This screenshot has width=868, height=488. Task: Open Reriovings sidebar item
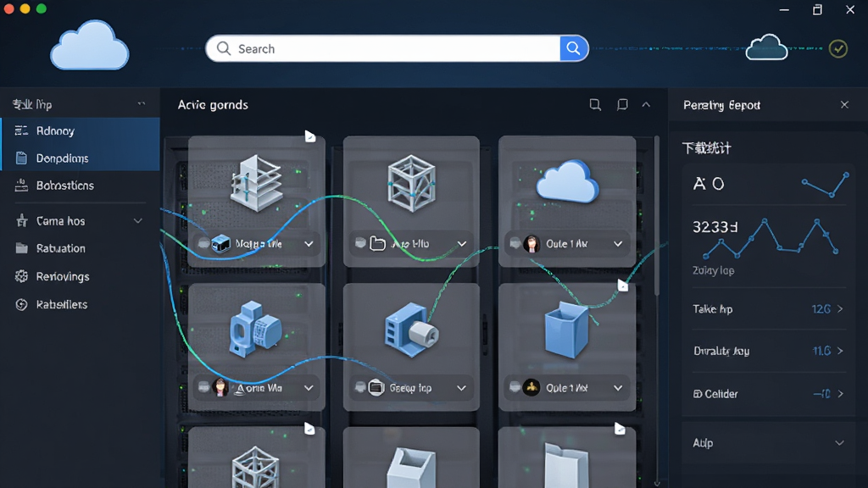point(81,276)
